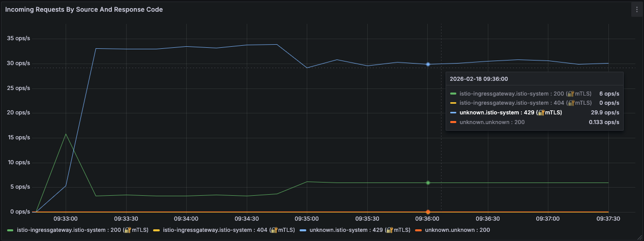Image resolution: width=644 pixels, height=241 pixels.
Task: Click the 09:33:00 x-axis label
Action: click(66, 219)
